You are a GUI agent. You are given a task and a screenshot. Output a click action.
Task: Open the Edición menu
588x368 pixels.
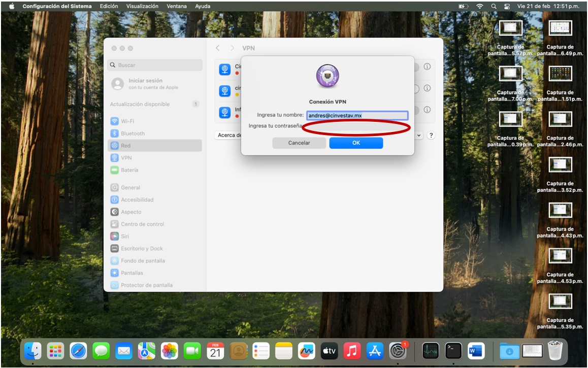(109, 6)
